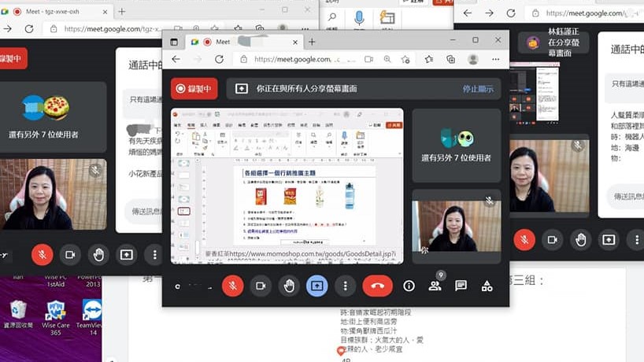Refresh the page in the front browser window
Screen dimensions: 644x362
coord(219,59)
